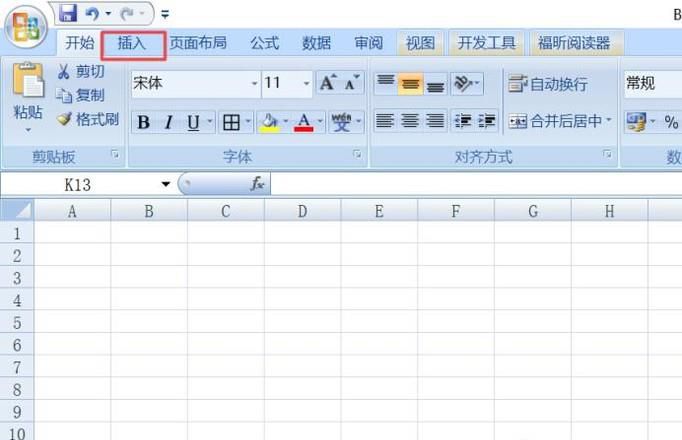Open the font size 11 dropdown
This screenshot has width=682, height=440.
(x=307, y=83)
